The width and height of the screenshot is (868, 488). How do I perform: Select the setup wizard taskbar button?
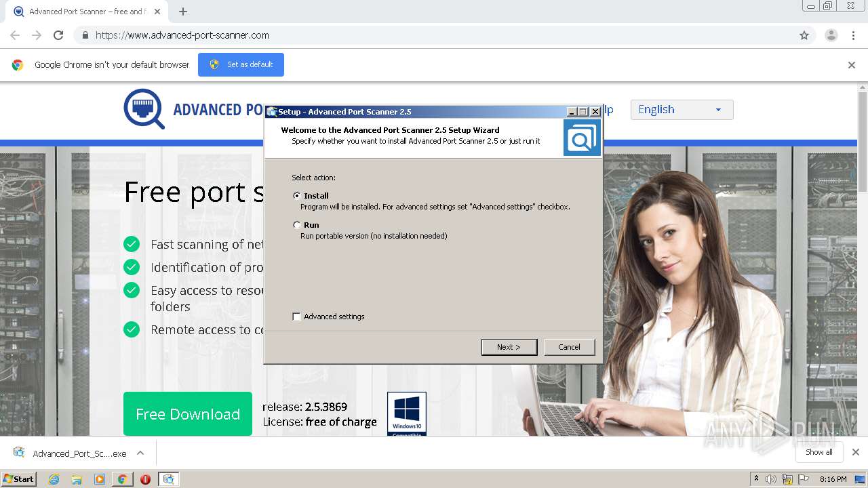(x=169, y=479)
